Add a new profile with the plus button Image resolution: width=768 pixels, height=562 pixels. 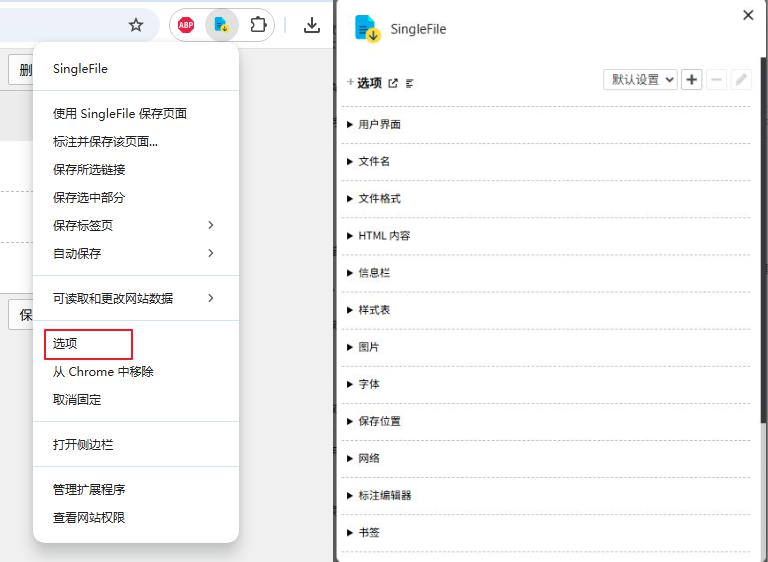point(692,79)
